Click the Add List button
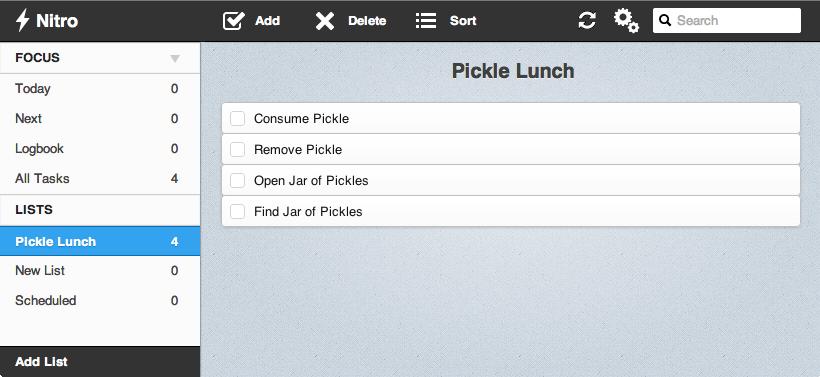Screen dimensions: 820x377 100,362
